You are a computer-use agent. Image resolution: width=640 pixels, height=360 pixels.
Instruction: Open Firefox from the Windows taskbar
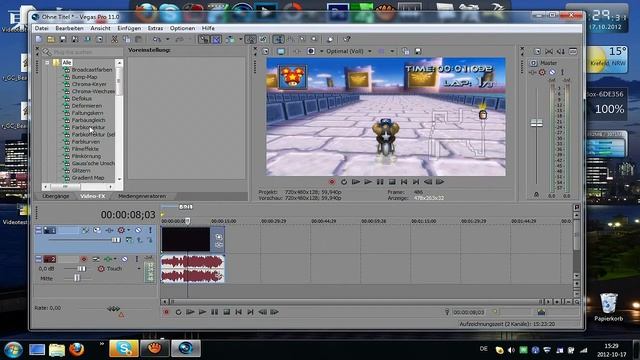point(77,349)
